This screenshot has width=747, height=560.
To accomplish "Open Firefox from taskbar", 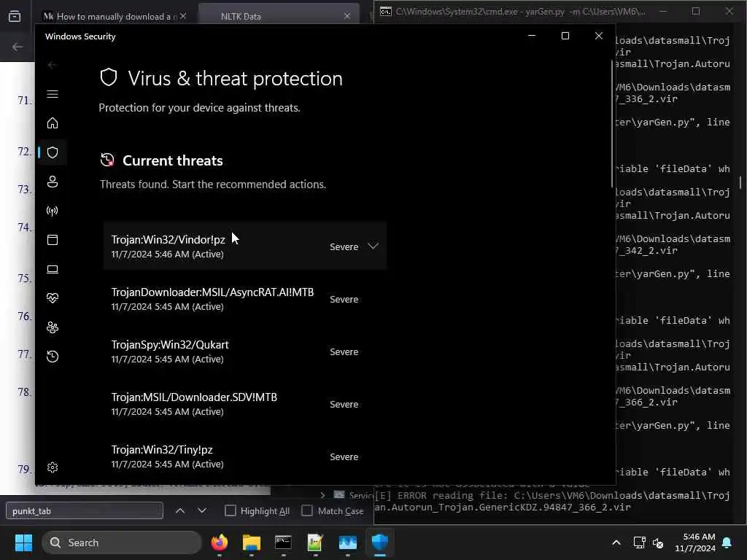I will click(219, 542).
